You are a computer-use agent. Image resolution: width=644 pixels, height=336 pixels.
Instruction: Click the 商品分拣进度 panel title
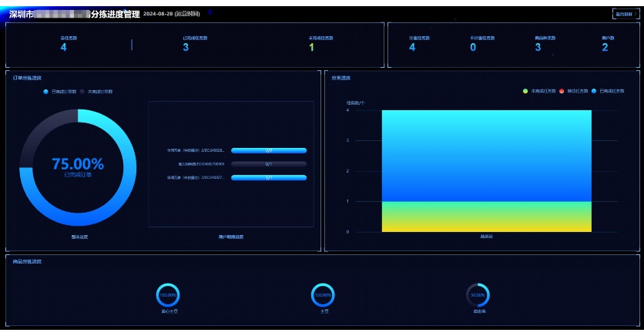tap(28, 261)
